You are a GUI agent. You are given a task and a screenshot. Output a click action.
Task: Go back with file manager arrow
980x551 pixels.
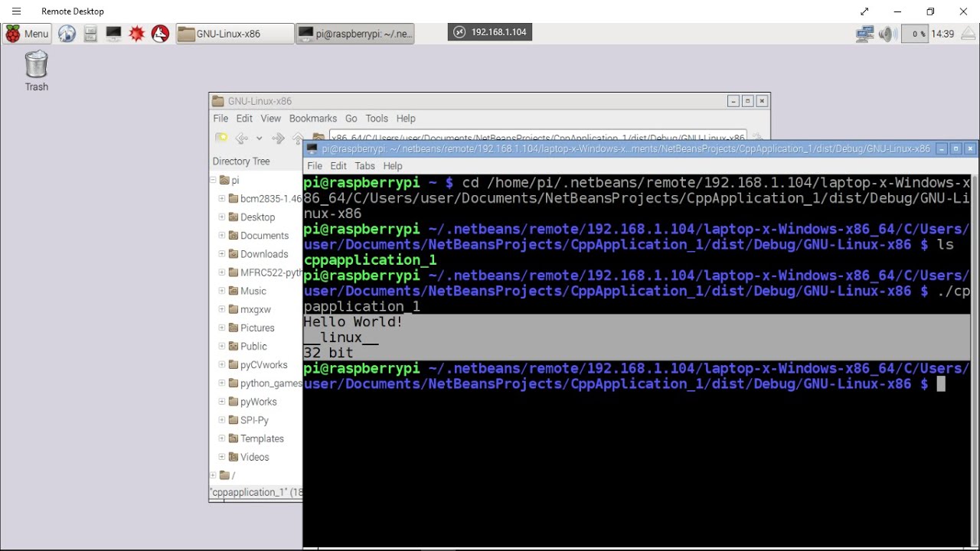click(x=242, y=138)
